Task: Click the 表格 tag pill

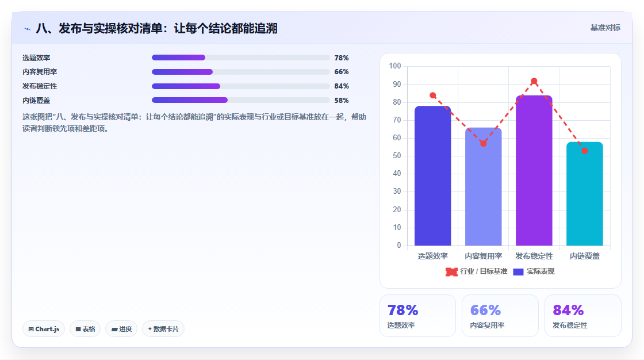Action: tap(85, 329)
